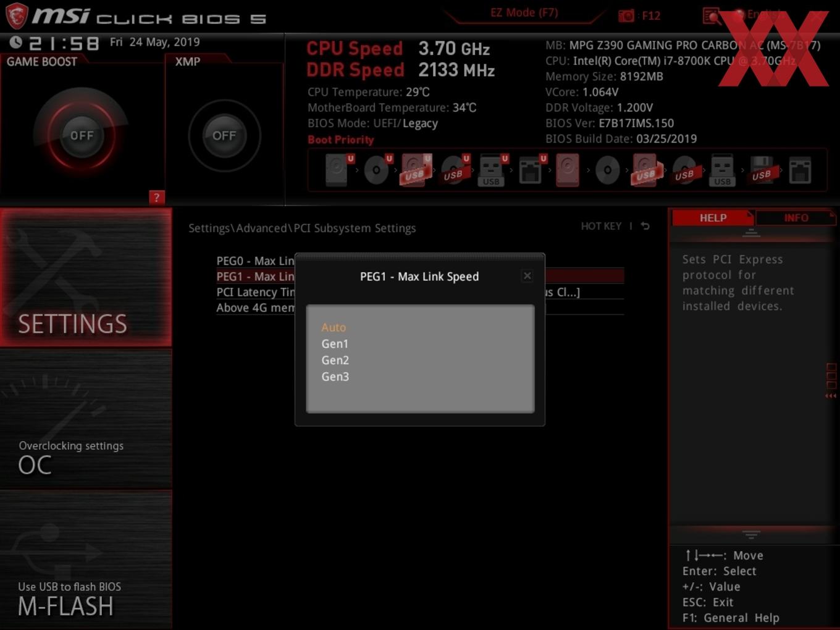Open the OC overclocking settings section
The height and width of the screenshot is (630, 840).
(x=86, y=420)
